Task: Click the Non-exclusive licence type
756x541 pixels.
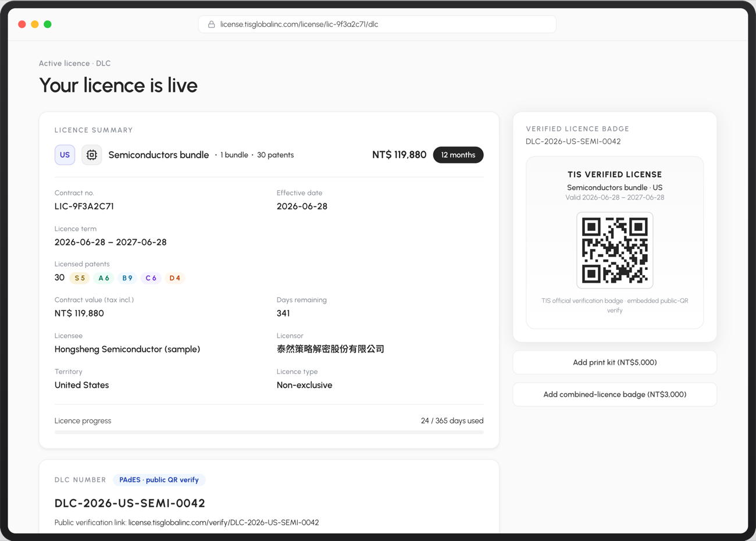Action: (x=304, y=385)
